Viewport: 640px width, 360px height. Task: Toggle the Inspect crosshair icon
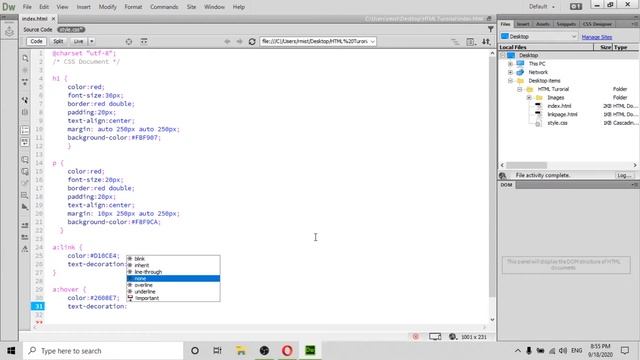pos(129,41)
